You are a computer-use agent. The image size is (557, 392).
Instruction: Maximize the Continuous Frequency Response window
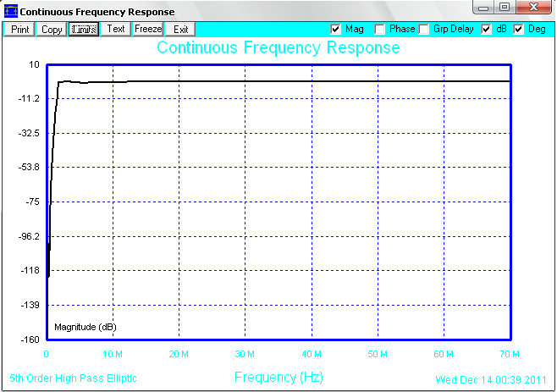(505, 7)
